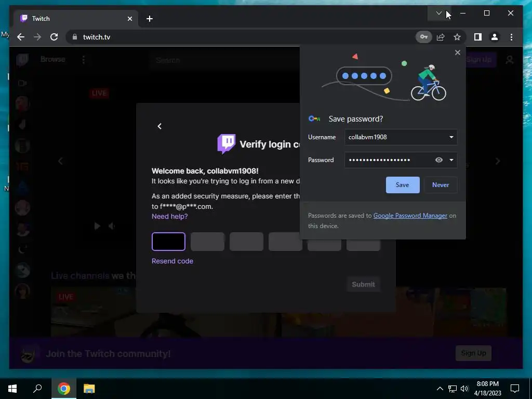
Task: Click the first verification code box
Action: (168, 242)
